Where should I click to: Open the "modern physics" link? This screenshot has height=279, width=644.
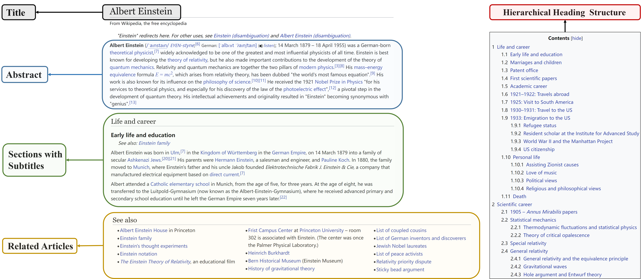click(316, 67)
